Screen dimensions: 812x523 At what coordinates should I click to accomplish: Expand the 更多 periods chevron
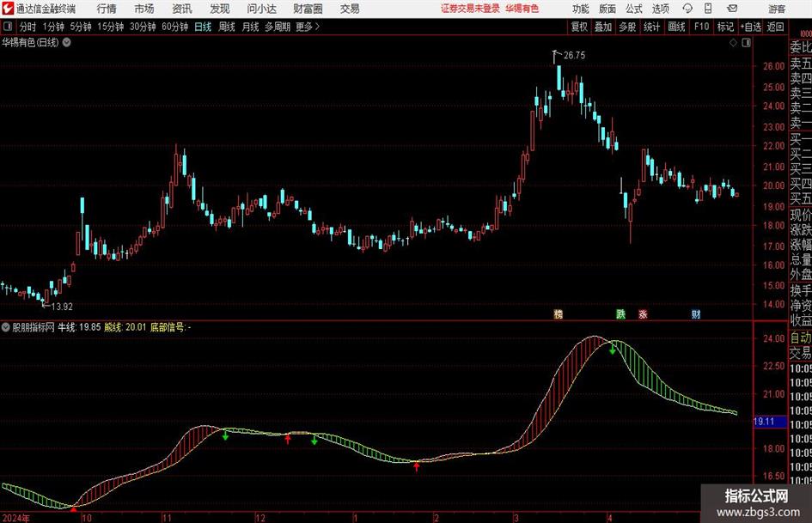pos(308,27)
